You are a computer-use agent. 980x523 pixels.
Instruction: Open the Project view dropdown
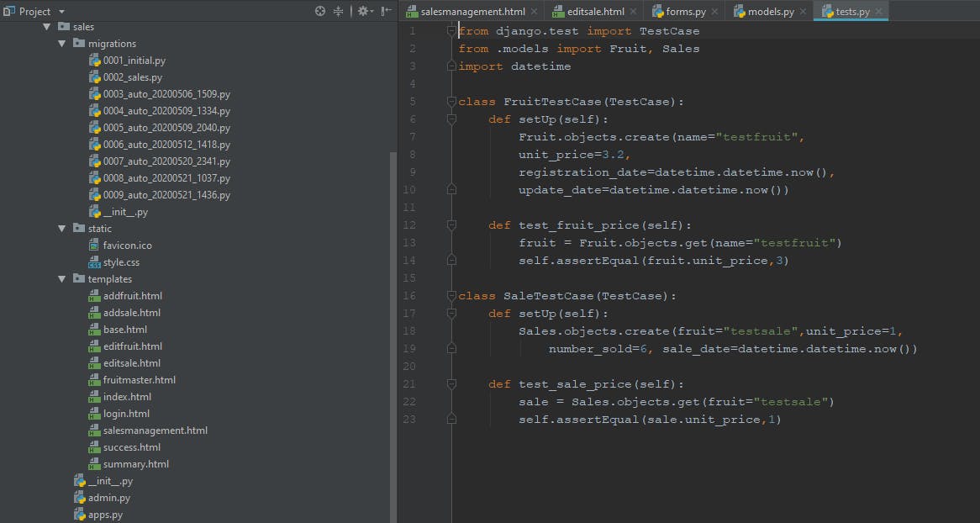(61, 12)
